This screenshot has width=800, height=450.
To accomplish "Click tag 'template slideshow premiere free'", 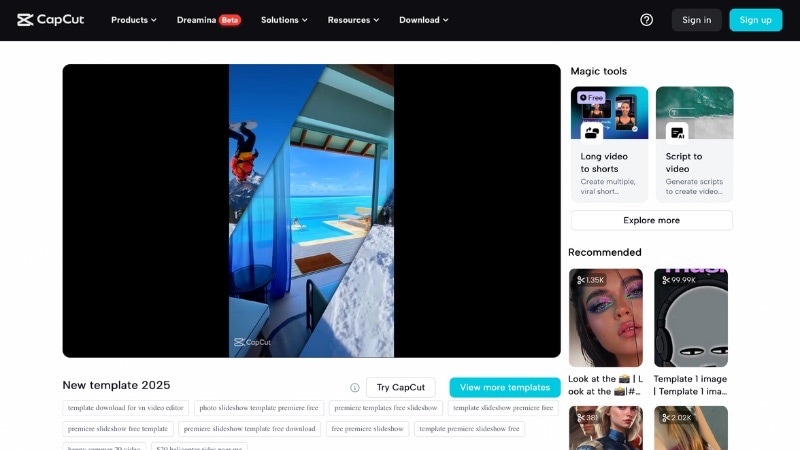I will tap(503, 408).
